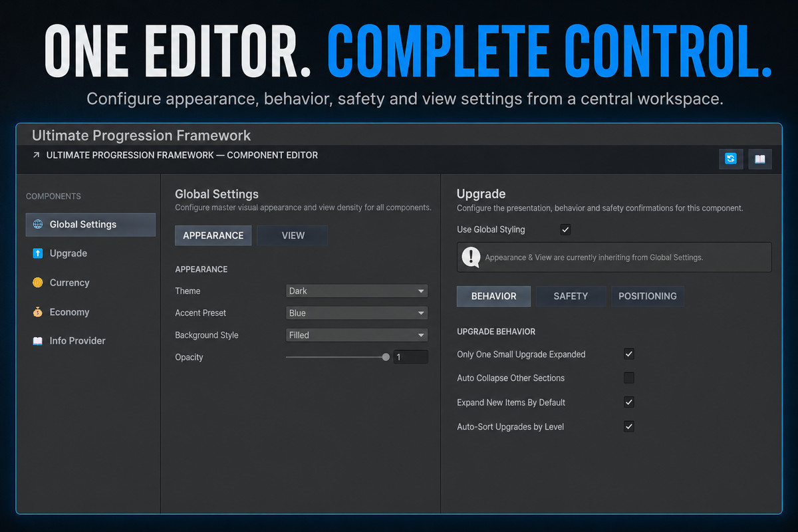Open the Accent Preset dropdown showing Blue
This screenshot has width=798, height=532.
point(357,313)
